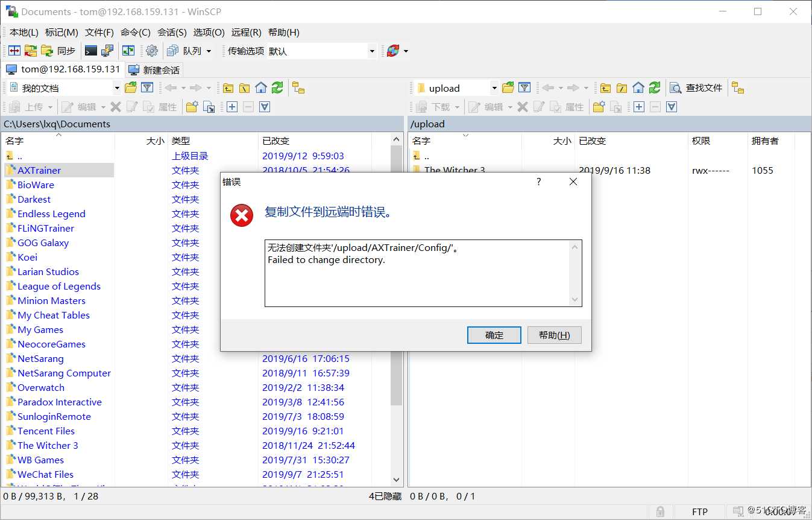812x520 pixels.
Task: Toggle the local directory tree icon
Action: (298, 88)
